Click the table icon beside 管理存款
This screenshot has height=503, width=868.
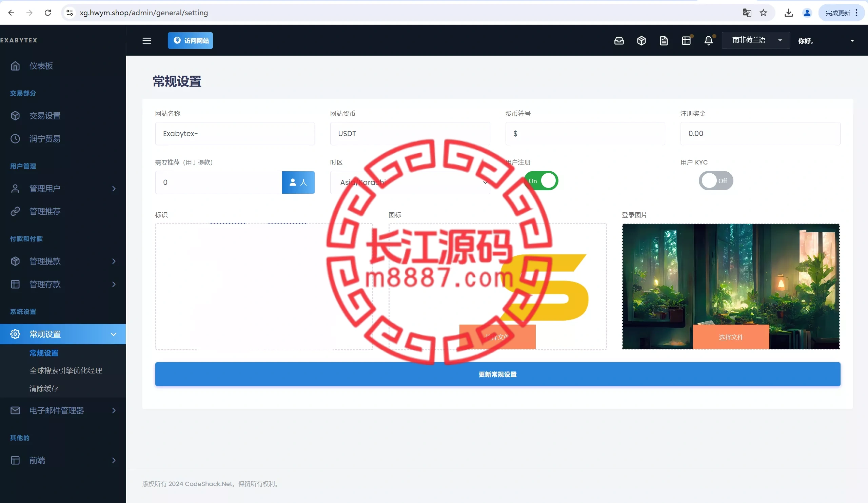click(x=15, y=284)
